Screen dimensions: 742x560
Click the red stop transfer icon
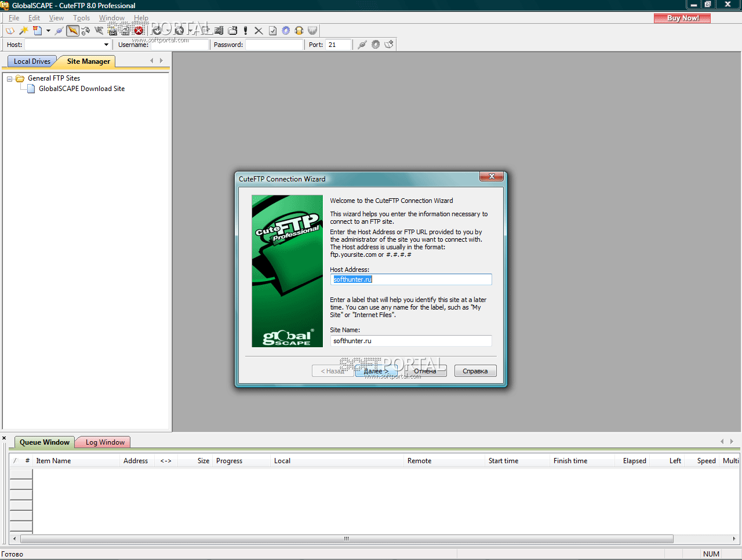pyautogui.click(x=139, y=31)
